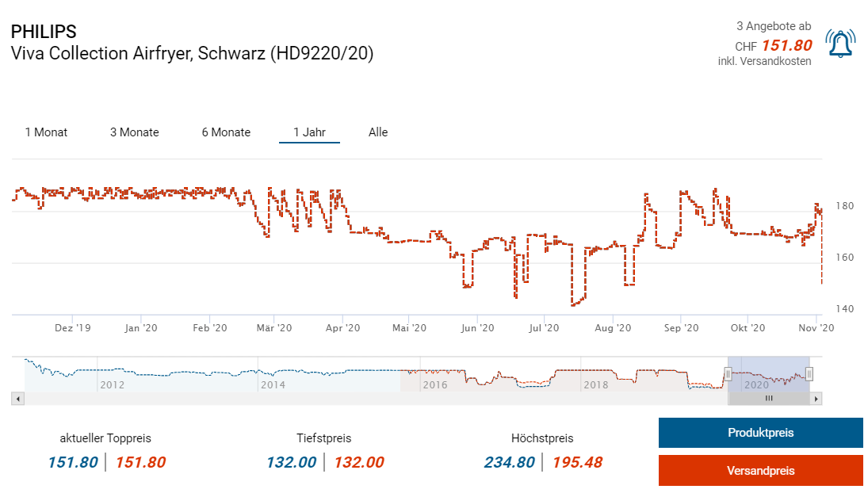Click the scrollbar left arrow

click(x=17, y=399)
